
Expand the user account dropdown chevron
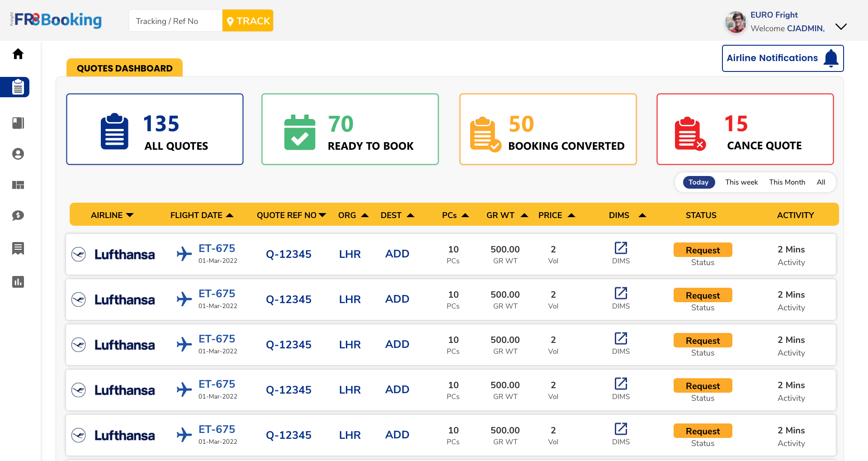[841, 27]
